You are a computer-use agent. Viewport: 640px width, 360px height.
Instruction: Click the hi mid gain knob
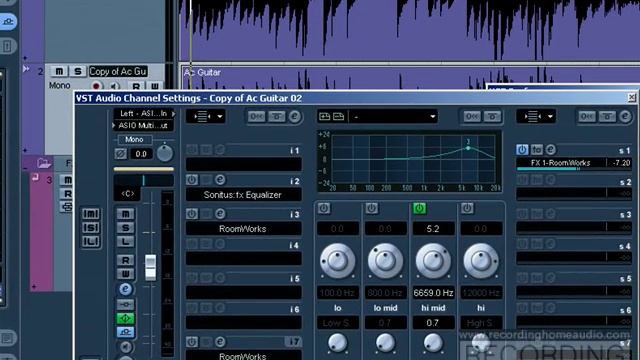[433, 261]
